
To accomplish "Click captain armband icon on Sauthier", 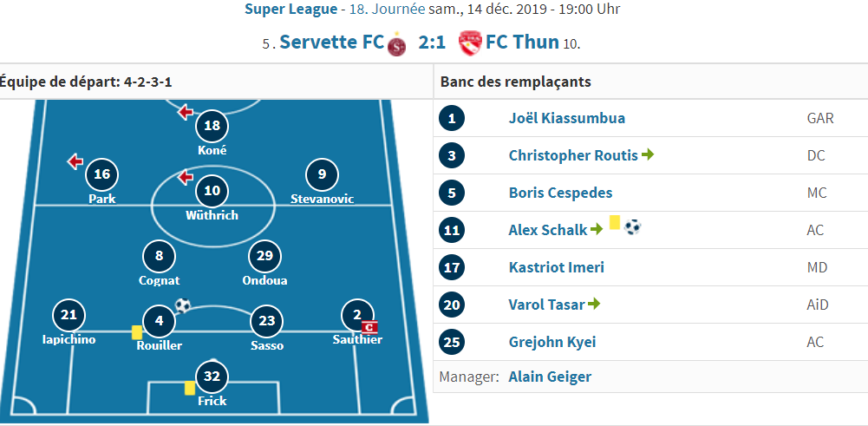I will point(369,327).
